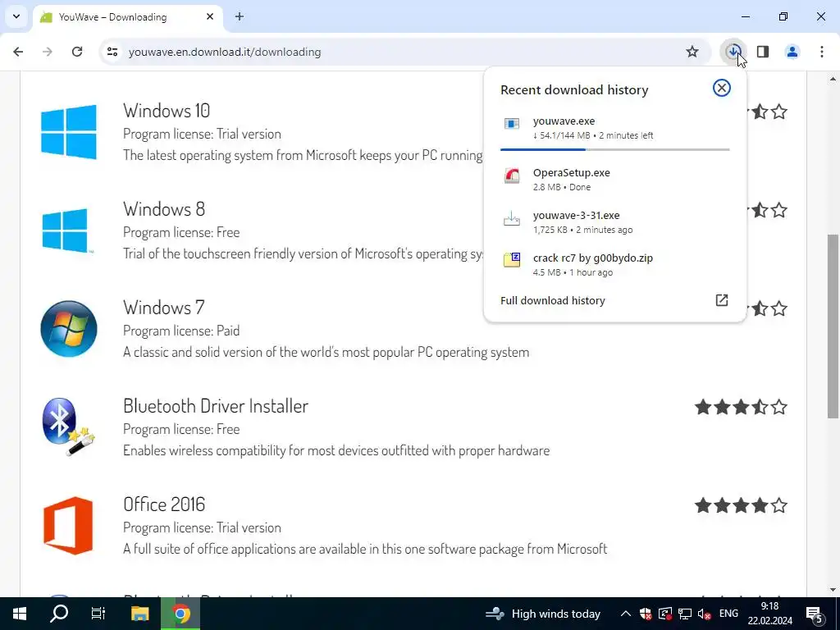Click the address bar URL
Viewport: 840px width, 630px height.
click(x=225, y=52)
